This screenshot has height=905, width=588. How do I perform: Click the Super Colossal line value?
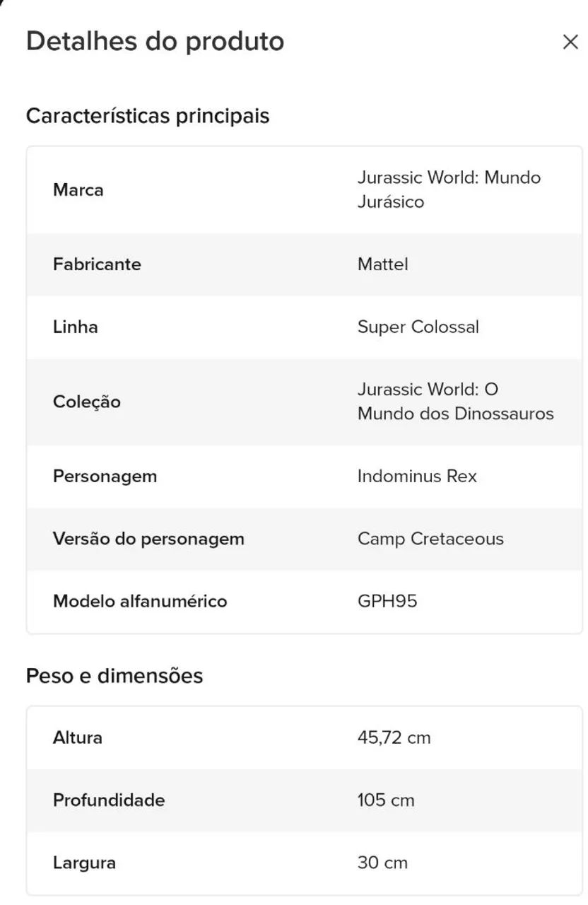tap(418, 327)
